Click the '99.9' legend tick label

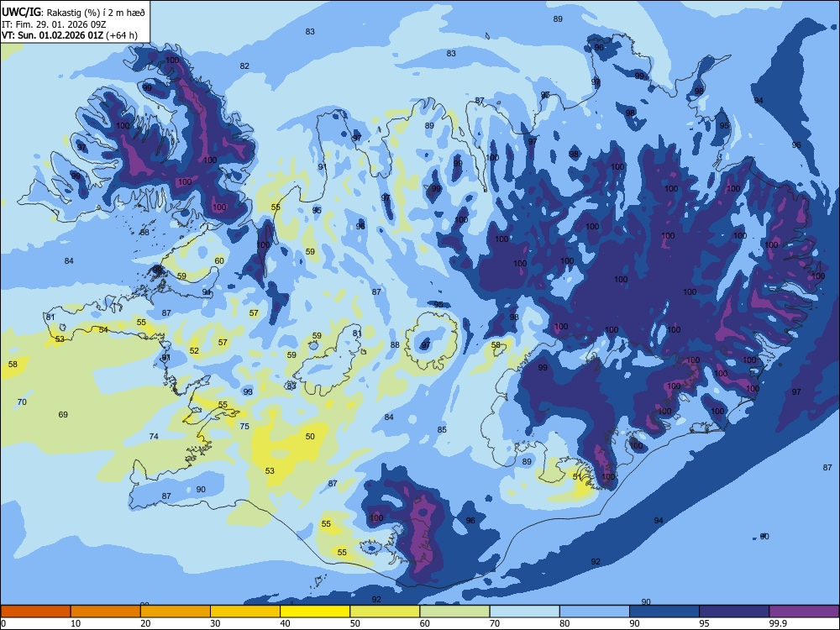[x=778, y=623]
